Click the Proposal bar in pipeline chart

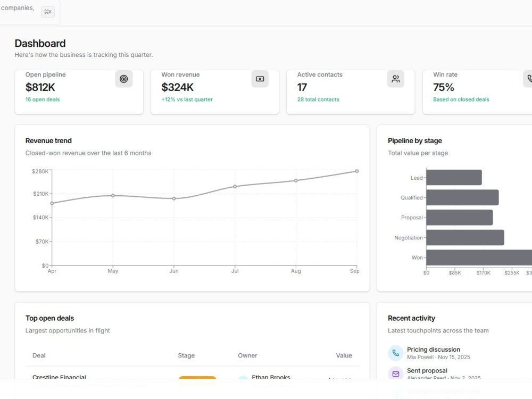pos(460,218)
